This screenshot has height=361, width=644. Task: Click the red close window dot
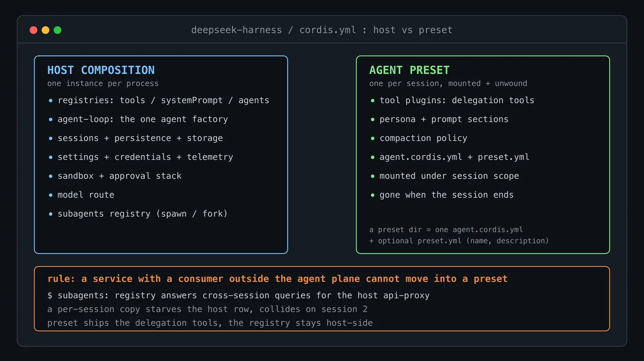(x=33, y=30)
